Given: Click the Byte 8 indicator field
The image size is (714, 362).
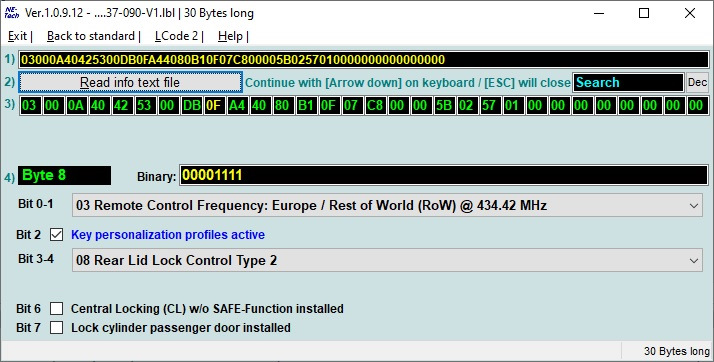Looking at the screenshot, I should [x=64, y=175].
